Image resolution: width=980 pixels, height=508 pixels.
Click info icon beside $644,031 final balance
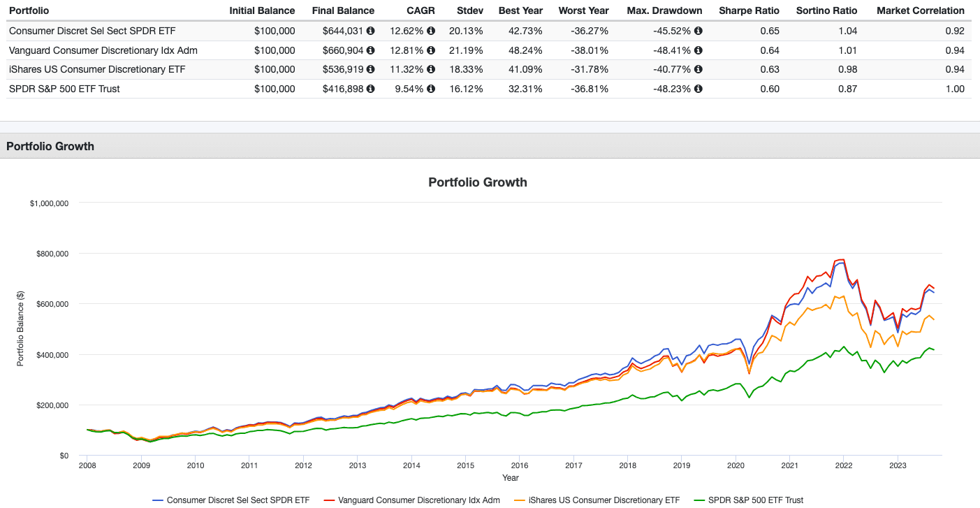coord(370,31)
